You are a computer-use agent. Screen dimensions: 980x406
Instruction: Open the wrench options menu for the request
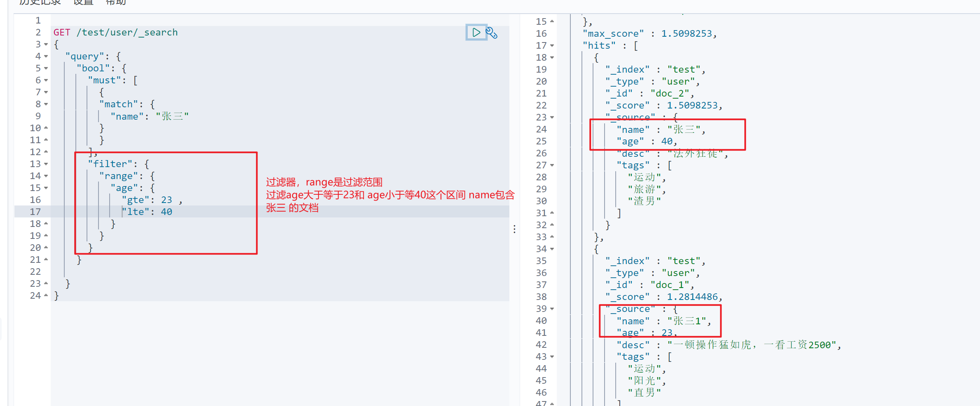pos(492,33)
